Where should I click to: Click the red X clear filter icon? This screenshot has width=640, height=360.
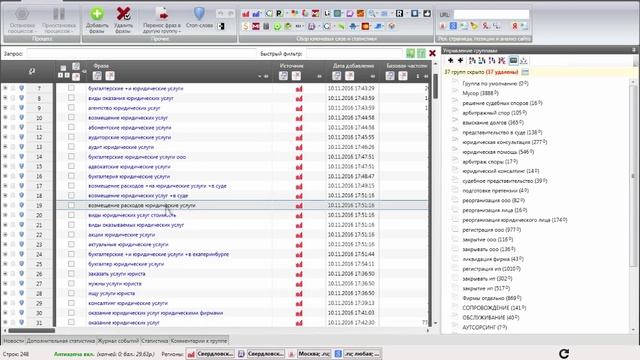point(432,53)
